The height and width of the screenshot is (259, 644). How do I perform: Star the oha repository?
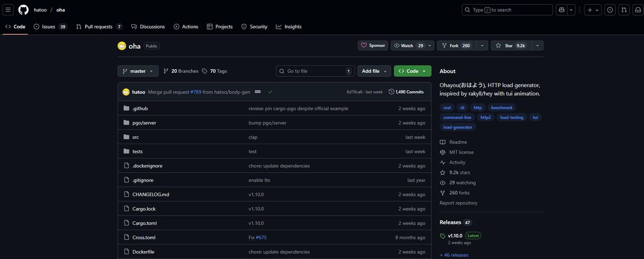coord(511,45)
